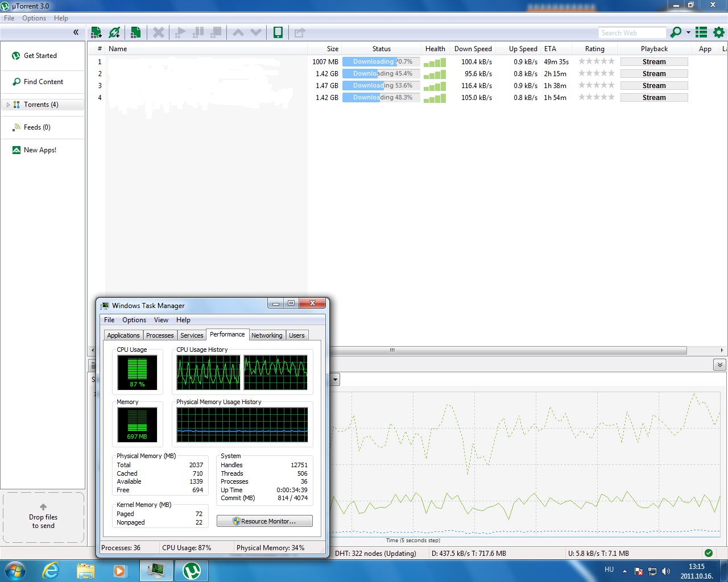The width and height of the screenshot is (728, 582).
Task: Open Windows Explorer folder on taskbar
Action: [x=85, y=571]
